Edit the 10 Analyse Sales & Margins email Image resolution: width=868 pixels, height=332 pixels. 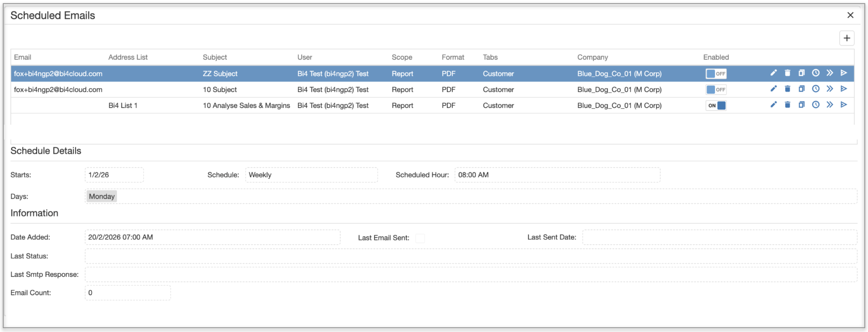coord(773,105)
